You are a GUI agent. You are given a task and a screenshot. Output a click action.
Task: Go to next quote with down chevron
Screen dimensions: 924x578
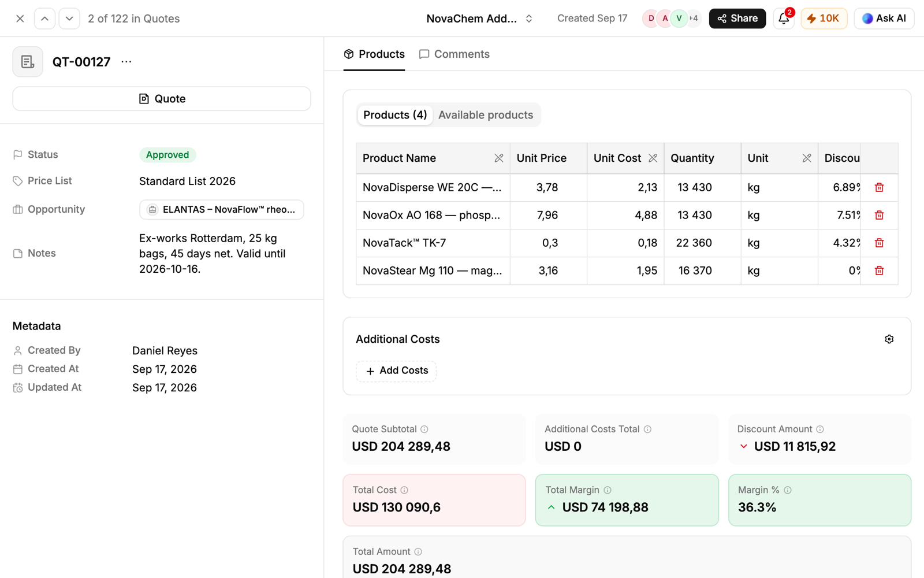coord(69,18)
